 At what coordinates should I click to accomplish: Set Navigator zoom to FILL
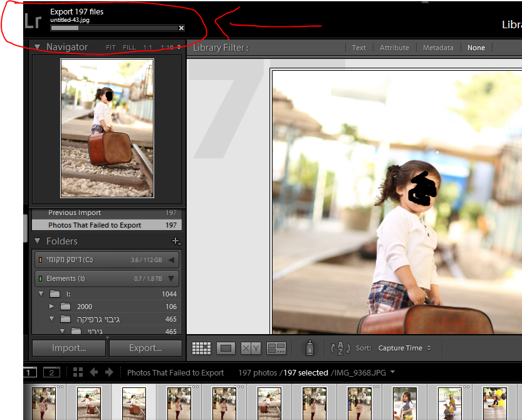point(129,48)
